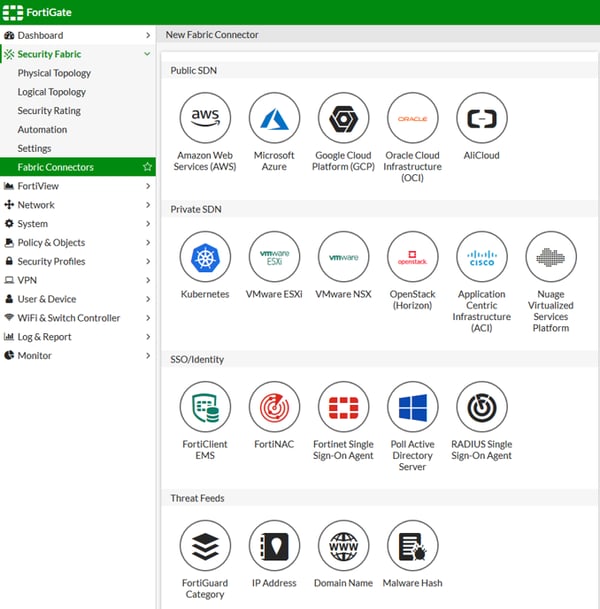Image resolution: width=600 pixels, height=609 pixels.
Task: Expand the Dashboard menu chevron
Action: tap(148, 35)
